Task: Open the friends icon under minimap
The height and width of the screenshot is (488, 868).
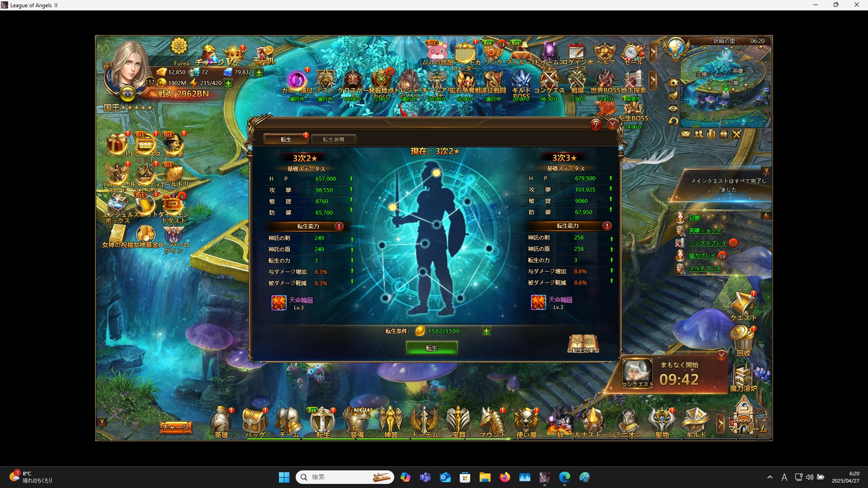Action: coord(698,134)
